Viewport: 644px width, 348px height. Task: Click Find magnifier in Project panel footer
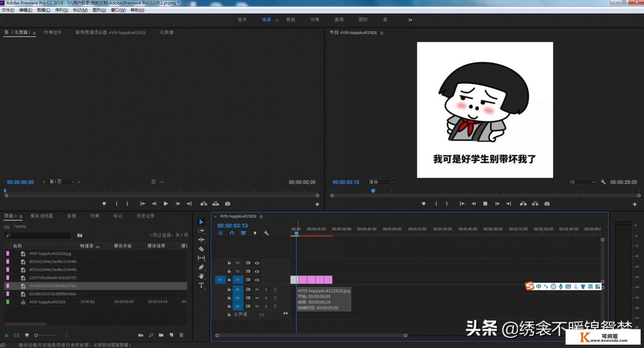click(151, 335)
